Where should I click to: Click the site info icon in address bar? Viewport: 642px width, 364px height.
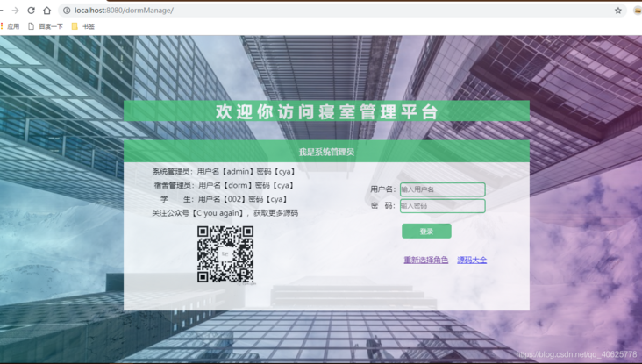click(67, 11)
